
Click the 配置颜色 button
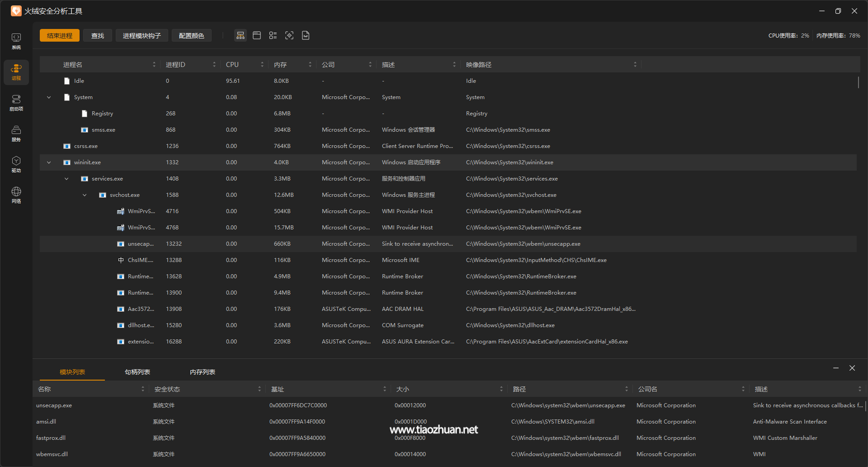tap(192, 35)
